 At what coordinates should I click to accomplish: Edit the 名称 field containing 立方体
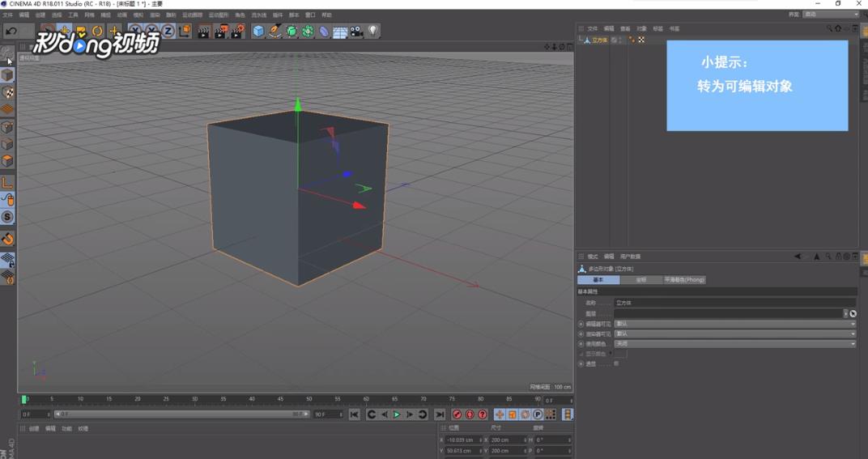[x=734, y=303]
